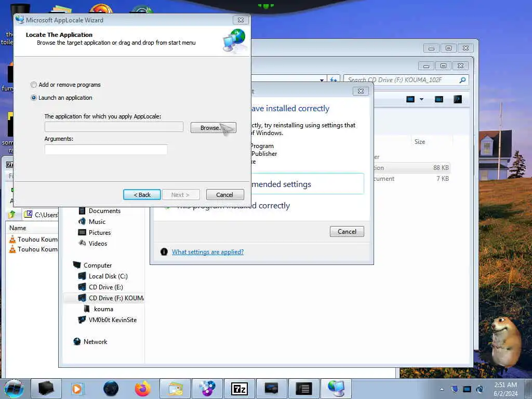Open Firefox from the taskbar

pyautogui.click(x=143, y=389)
